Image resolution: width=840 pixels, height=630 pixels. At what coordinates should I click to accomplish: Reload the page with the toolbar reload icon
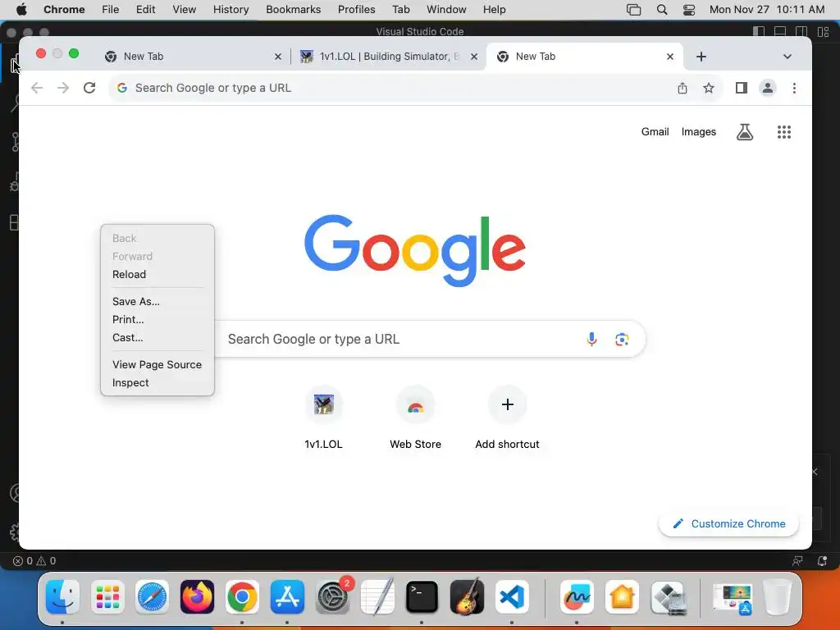[89, 88]
